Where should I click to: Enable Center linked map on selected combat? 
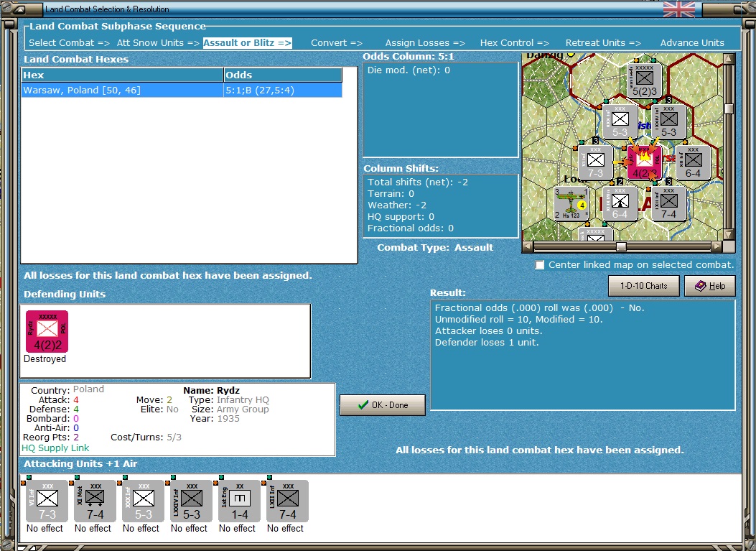click(x=539, y=265)
